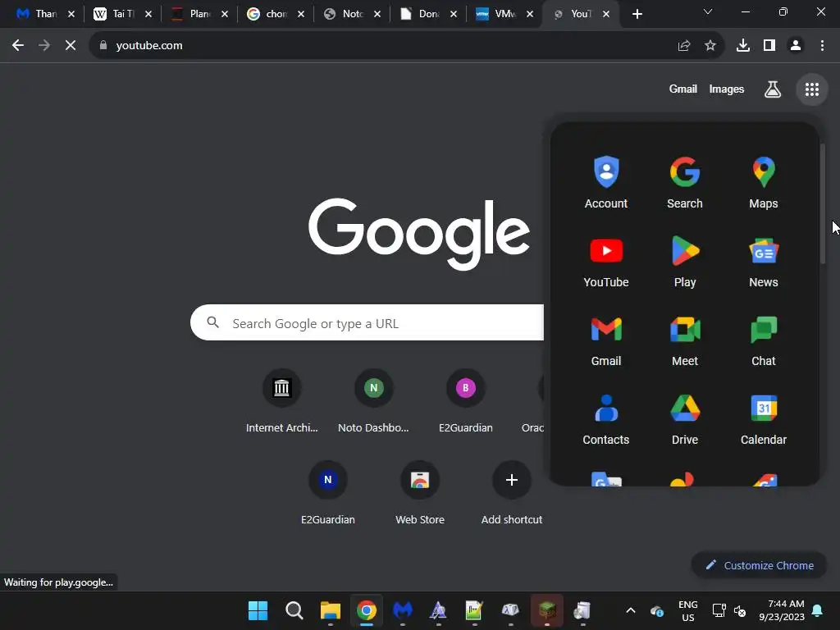Open Chrome downloads icon

[x=743, y=46]
